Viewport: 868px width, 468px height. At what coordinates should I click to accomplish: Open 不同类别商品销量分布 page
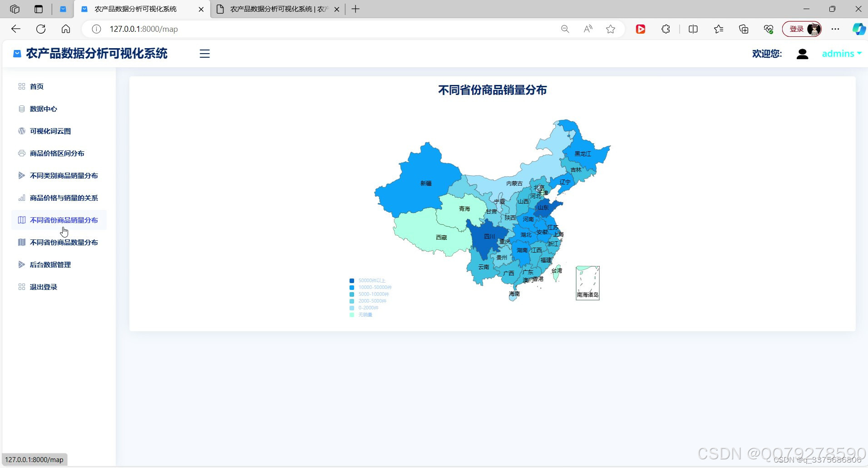pos(64,175)
